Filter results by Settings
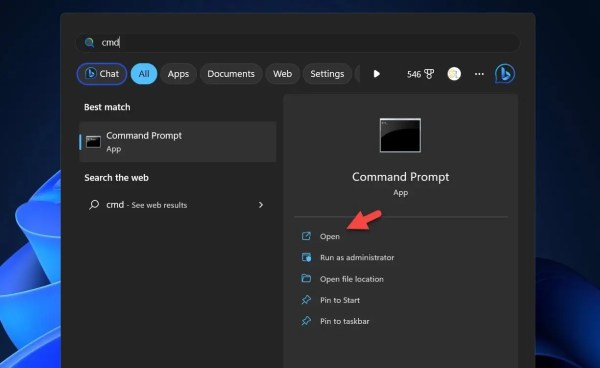The width and height of the screenshot is (600, 368). [x=327, y=74]
